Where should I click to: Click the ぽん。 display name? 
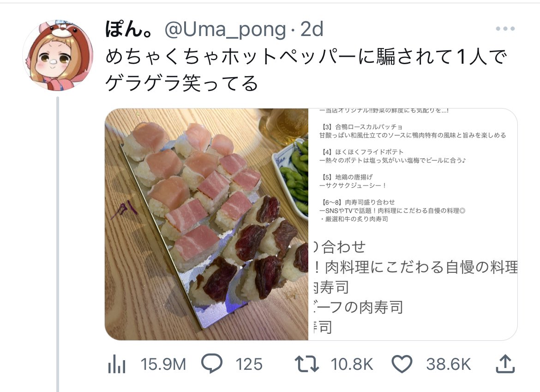click(129, 29)
